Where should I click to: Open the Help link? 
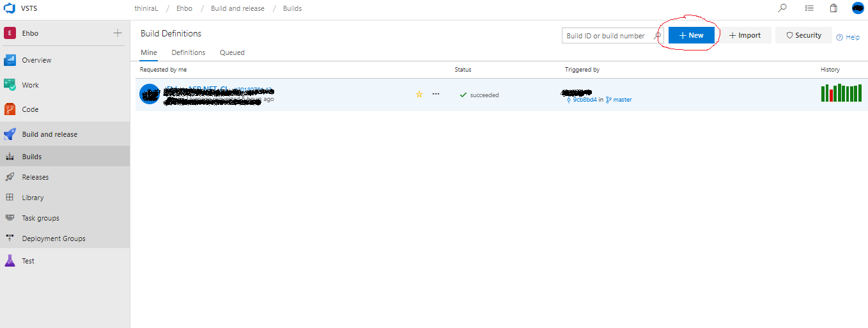pos(848,37)
